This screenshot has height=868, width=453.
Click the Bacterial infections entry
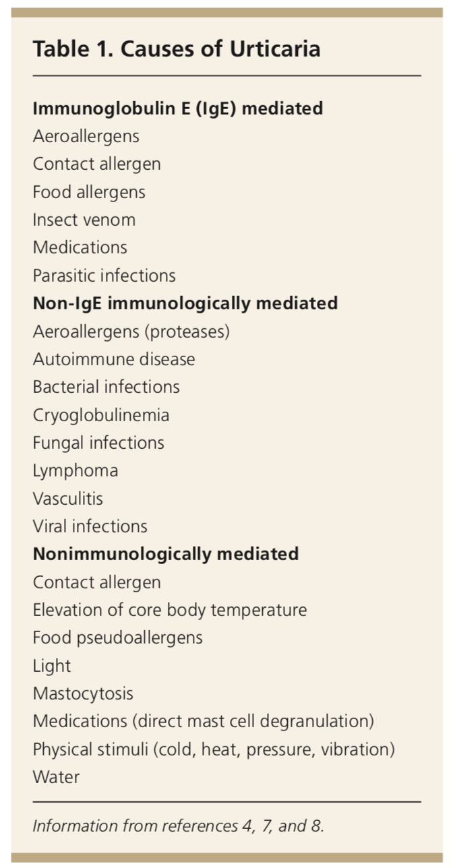(107, 387)
